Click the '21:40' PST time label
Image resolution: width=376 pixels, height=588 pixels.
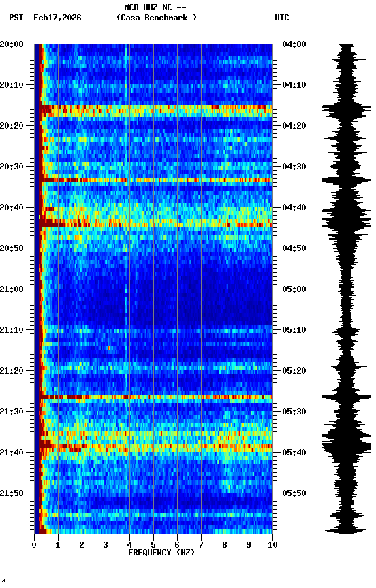tap(12, 453)
